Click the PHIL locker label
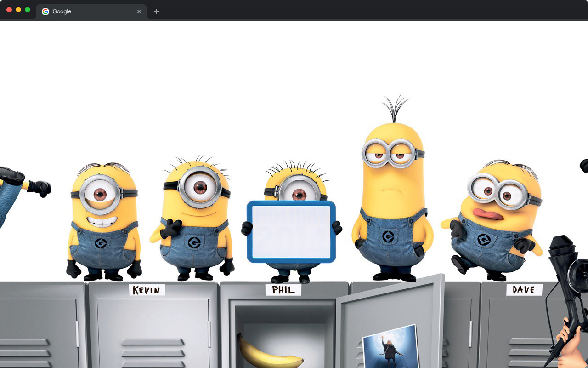Screen dimensions: 588x368 tap(283, 290)
